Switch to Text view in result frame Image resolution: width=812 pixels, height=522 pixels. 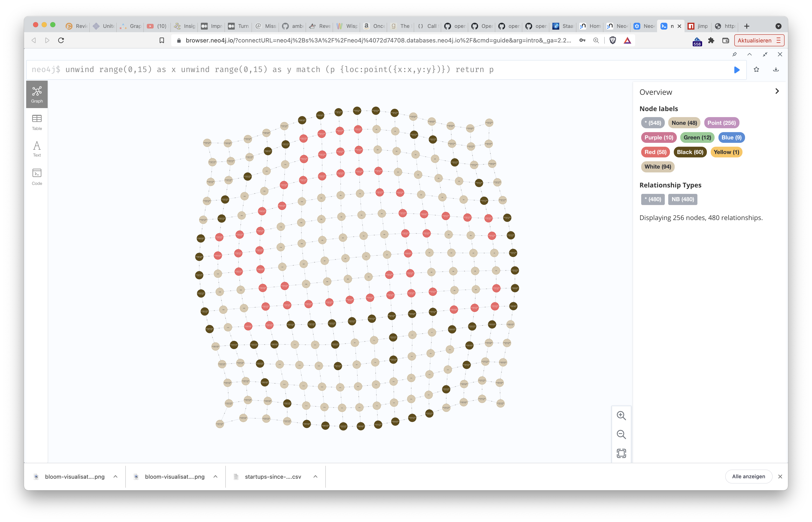(37, 149)
